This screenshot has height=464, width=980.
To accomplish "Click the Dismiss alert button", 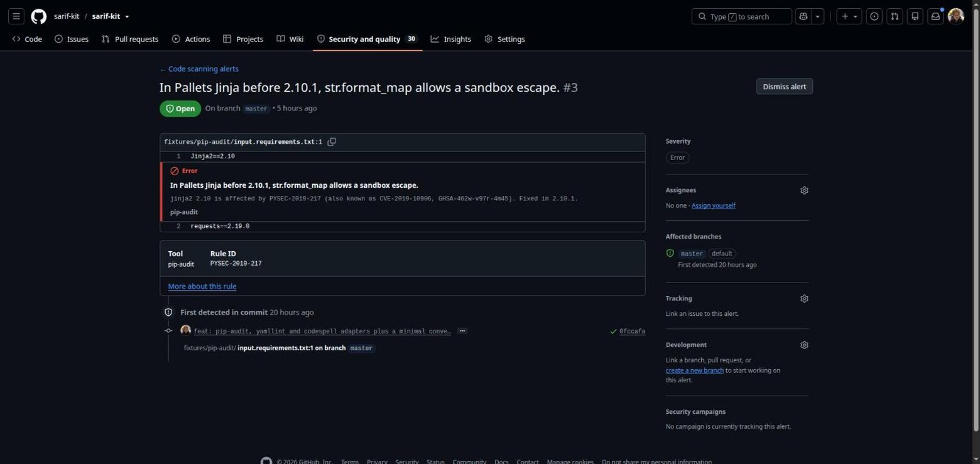I will 784,87.
